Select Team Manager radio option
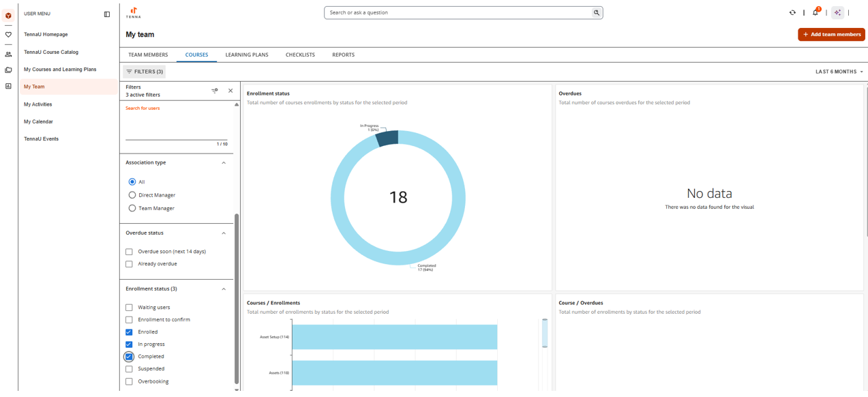 132,208
